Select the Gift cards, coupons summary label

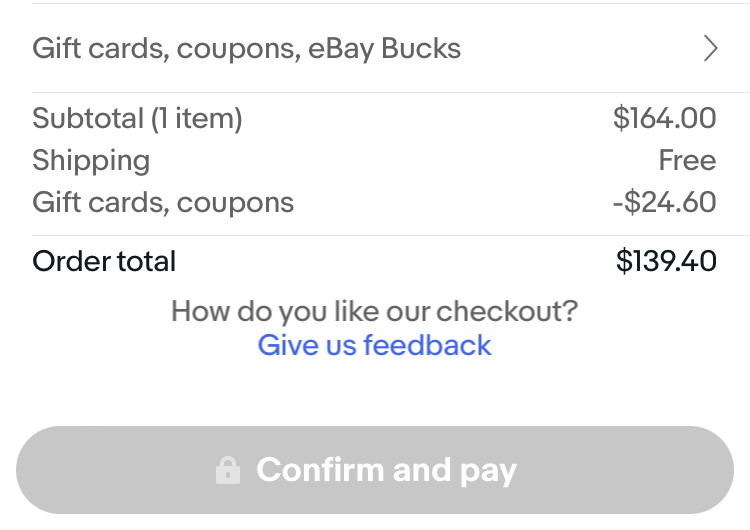tap(163, 202)
